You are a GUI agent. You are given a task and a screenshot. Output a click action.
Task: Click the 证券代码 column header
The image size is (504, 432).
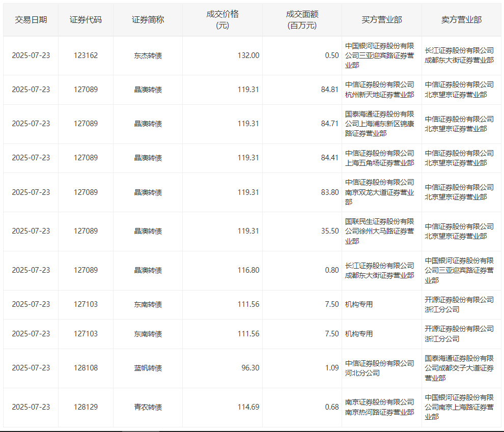point(86,20)
